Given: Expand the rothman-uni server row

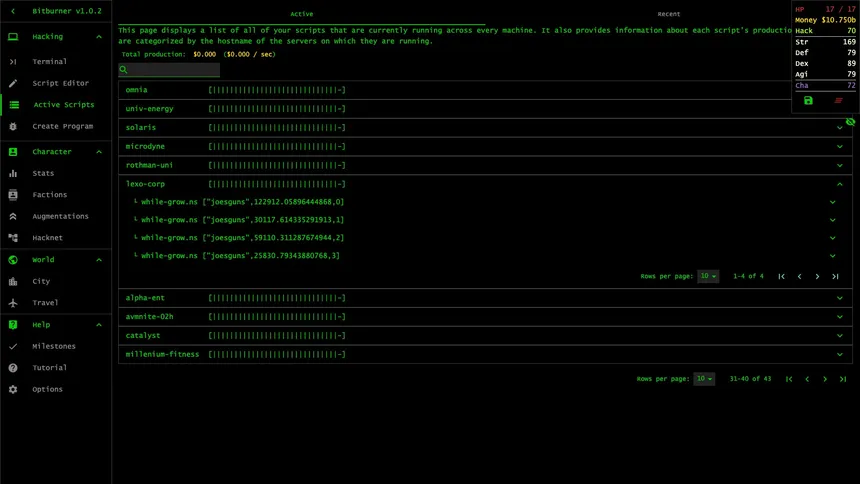Looking at the screenshot, I should tap(840, 165).
